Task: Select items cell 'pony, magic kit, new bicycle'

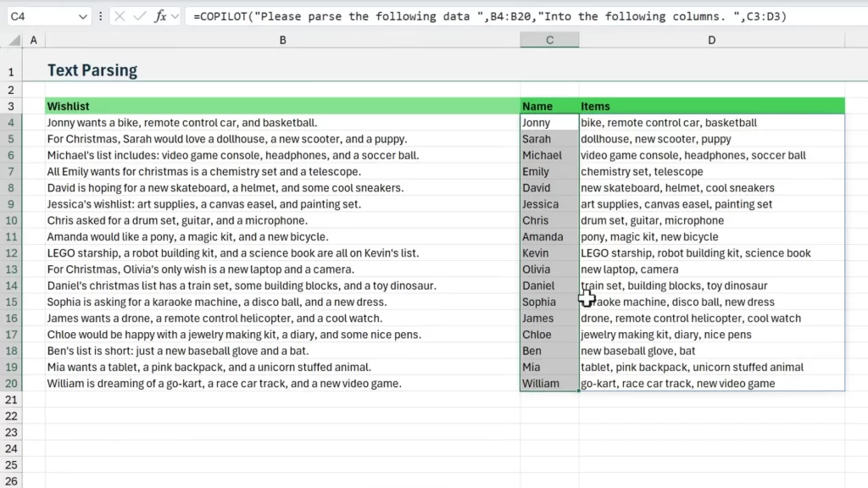Action: pyautogui.click(x=712, y=237)
